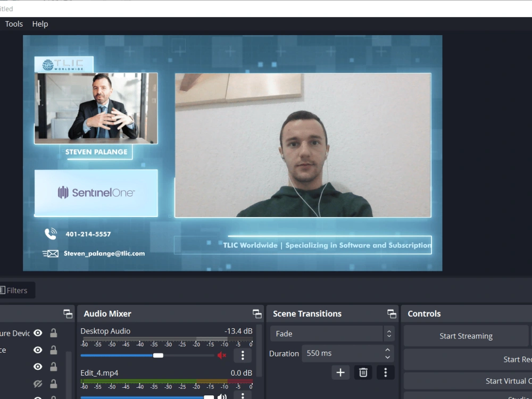Click the Edit_4.mp4 level meter
532x399 pixels.
tap(167, 381)
